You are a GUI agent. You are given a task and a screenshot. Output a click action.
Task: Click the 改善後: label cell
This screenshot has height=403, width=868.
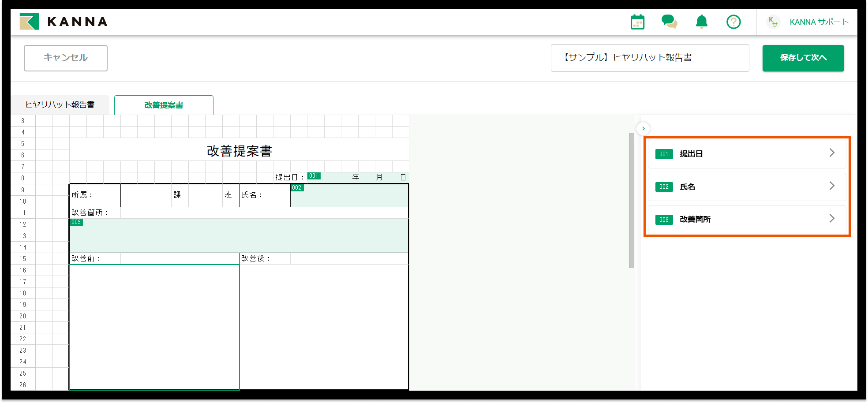point(265,258)
